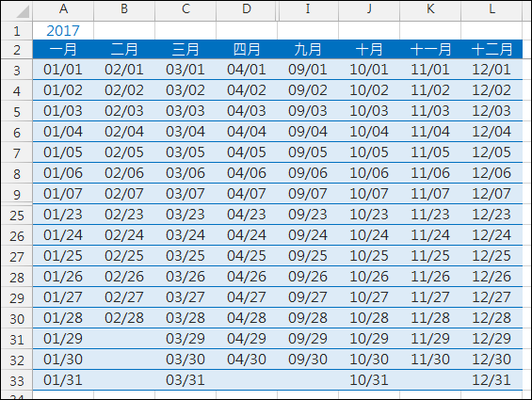The image size is (532, 400).
Task: Select the cell showing 09/01
Action: pos(308,70)
